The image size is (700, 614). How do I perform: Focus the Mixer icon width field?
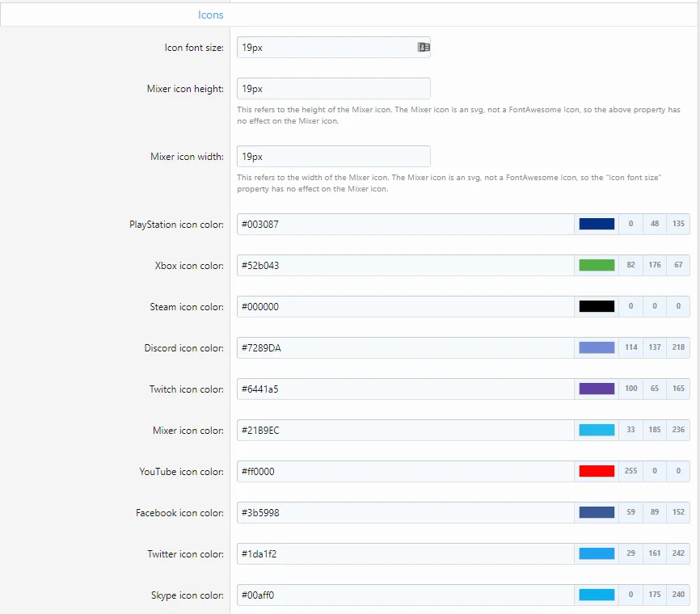tap(333, 157)
